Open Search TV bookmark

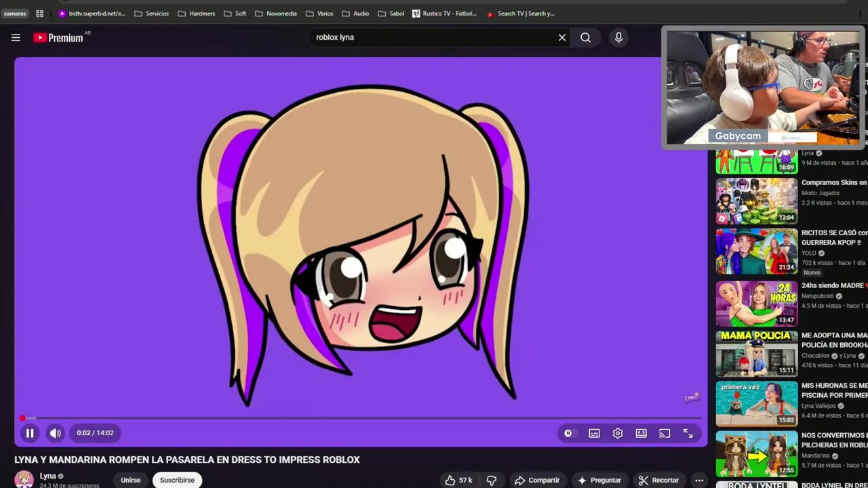tap(520, 14)
